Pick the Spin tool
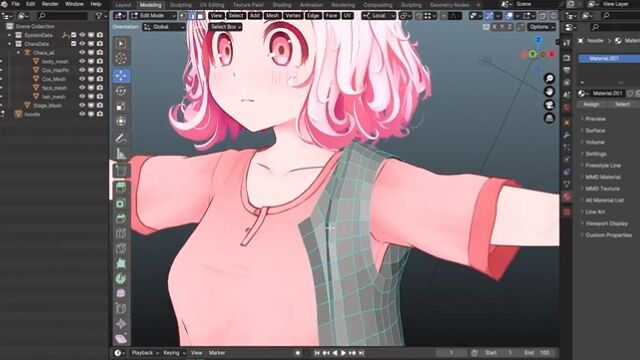 pyautogui.click(x=121, y=279)
